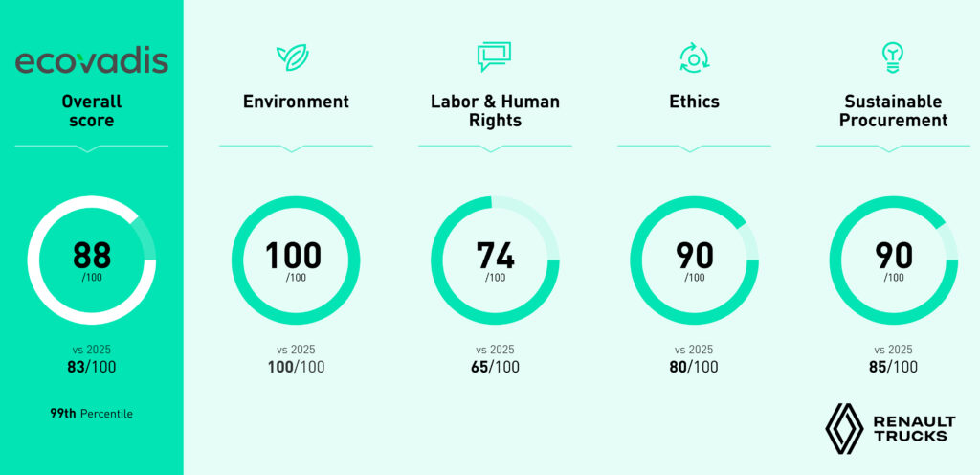Viewport: 980px width, 475px height.
Task: Click the Environment leaf icon
Action: pos(293,57)
